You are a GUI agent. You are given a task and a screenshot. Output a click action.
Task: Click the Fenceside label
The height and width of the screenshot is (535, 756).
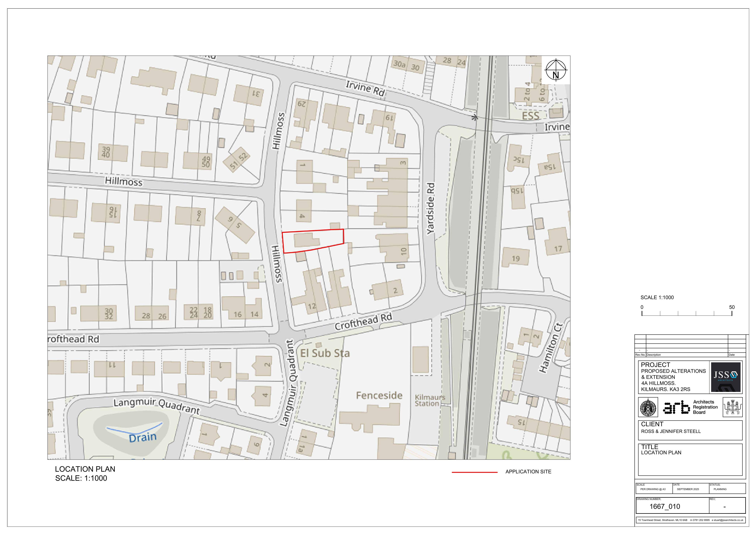[379, 395]
